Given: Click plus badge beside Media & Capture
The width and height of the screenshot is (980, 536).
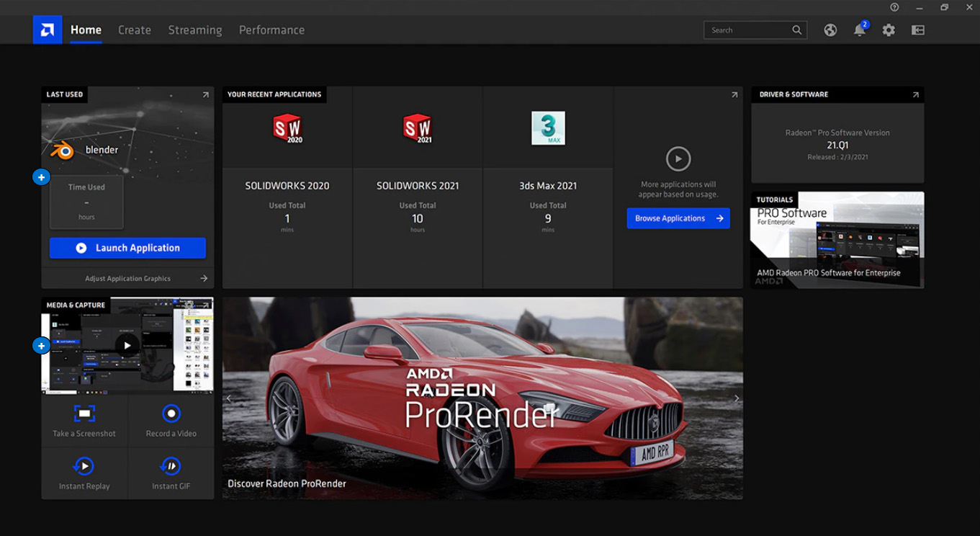Looking at the screenshot, I should tap(41, 346).
